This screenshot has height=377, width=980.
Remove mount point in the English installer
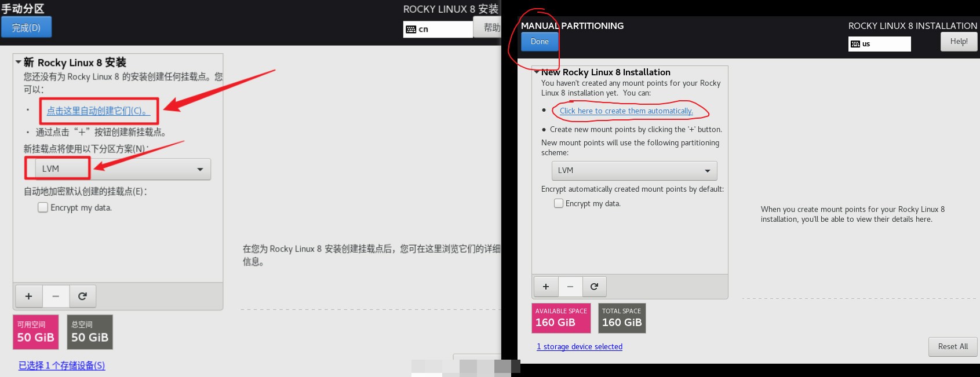[570, 287]
